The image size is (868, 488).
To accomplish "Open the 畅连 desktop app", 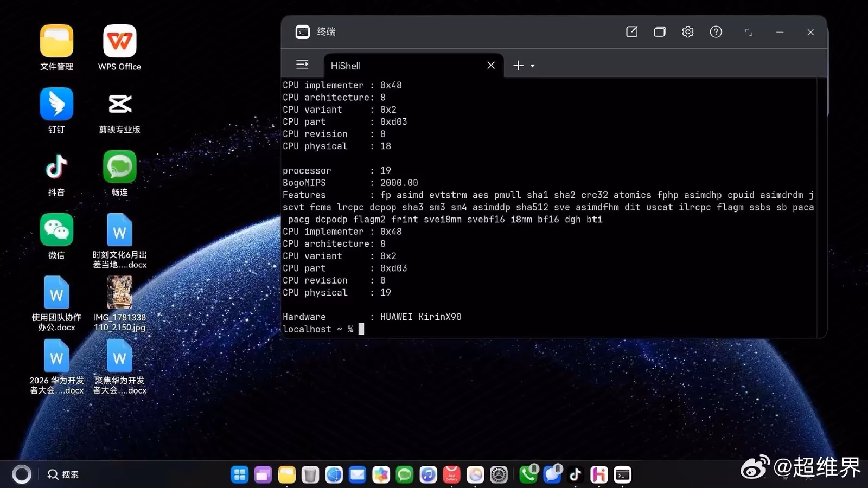I will tap(119, 167).
